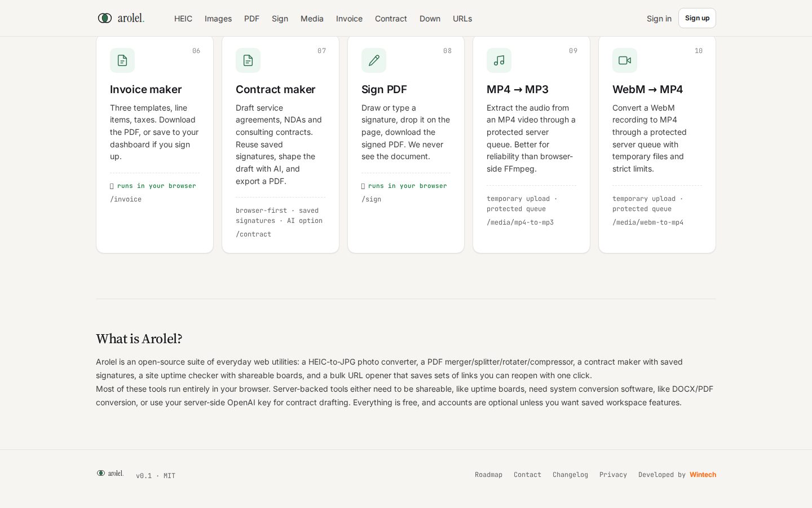Click the /media/mp4-to-mp3 path text

520,222
